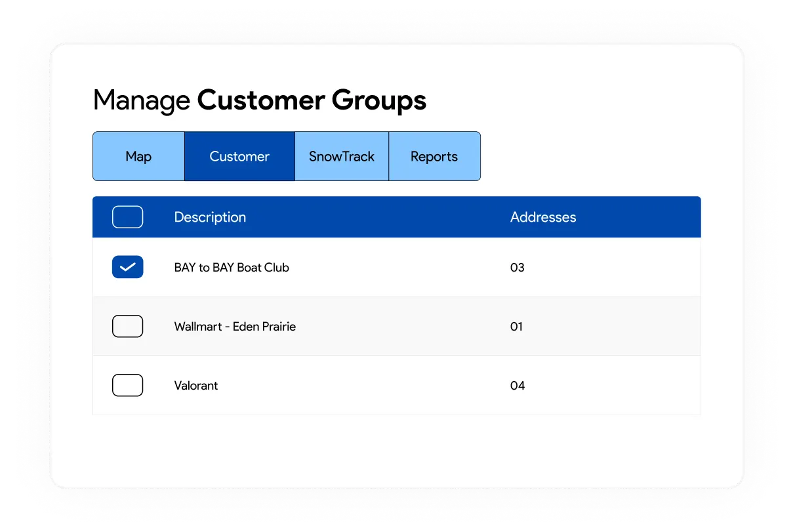Click address count 04 for Valorant

tap(518, 386)
